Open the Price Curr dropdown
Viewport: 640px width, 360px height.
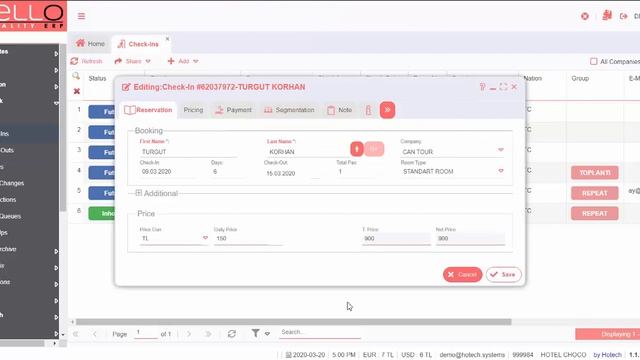[x=205, y=238]
